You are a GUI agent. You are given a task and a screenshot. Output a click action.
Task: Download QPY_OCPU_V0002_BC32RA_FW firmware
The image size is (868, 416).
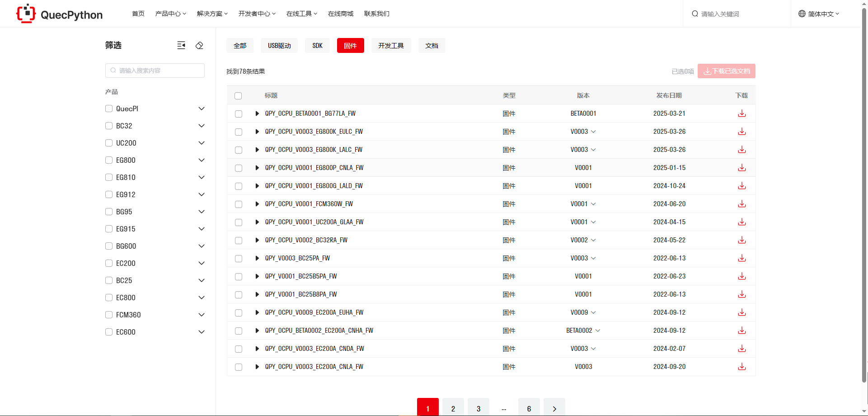(x=742, y=240)
